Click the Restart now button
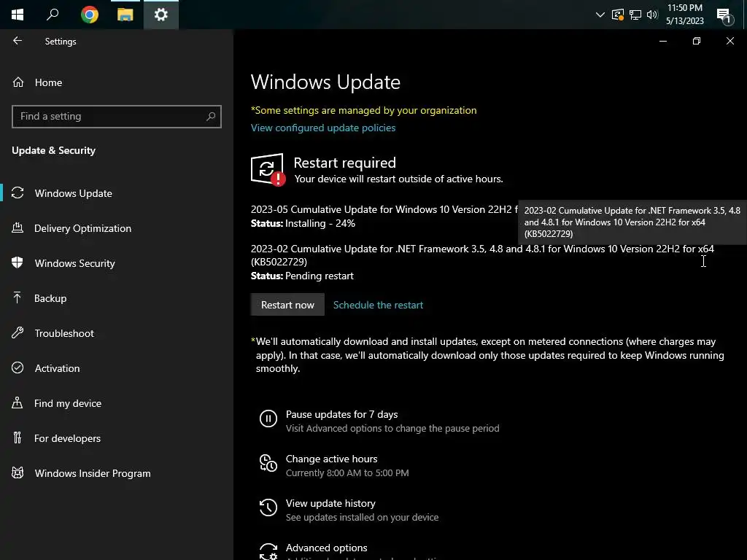Image resolution: width=747 pixels, height=560 pixels. point(287,305)
